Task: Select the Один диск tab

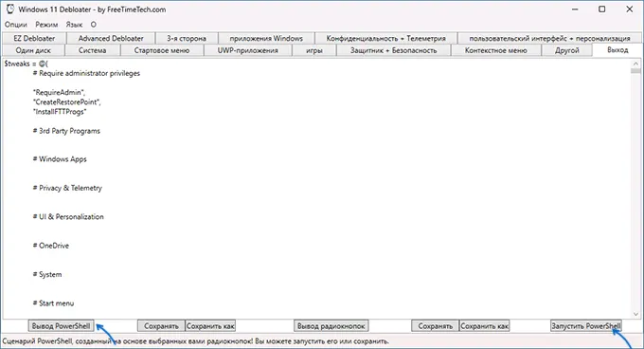Action: pyautogui.click(x=33, y=50)
